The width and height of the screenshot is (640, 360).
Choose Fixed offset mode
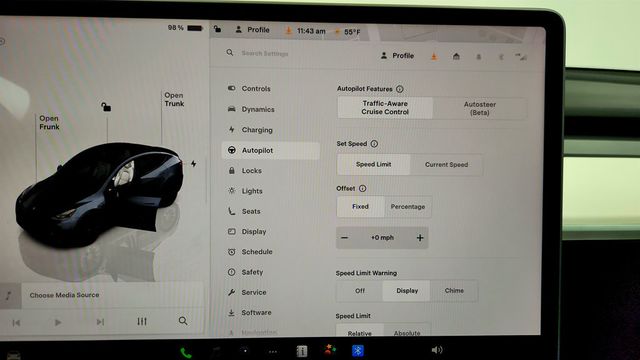pos(360,207)
